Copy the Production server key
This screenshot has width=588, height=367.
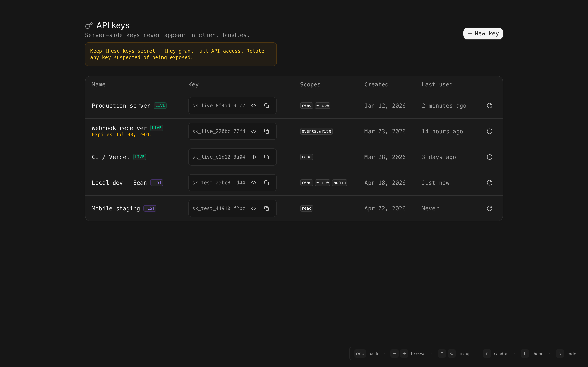point(267,106)
